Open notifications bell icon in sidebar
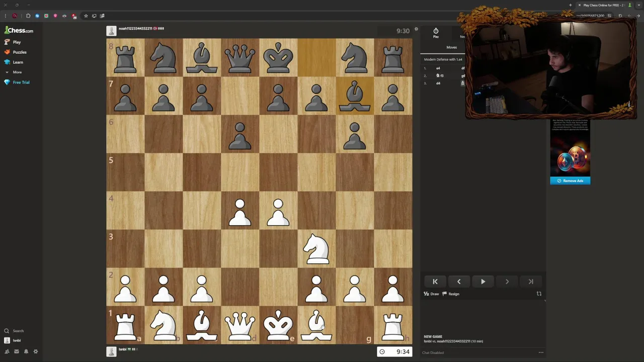Screen dimensions: 644x362 (26, 351)
